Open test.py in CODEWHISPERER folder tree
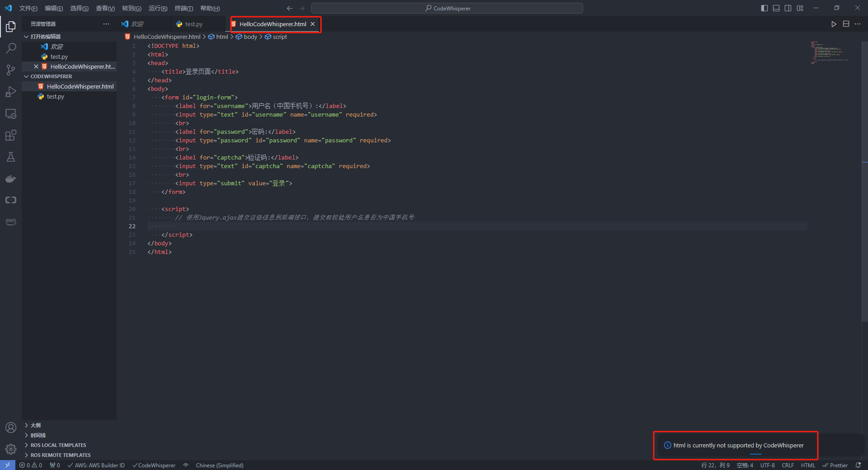This screenshot has height=470, width=868. pos(69,96)
